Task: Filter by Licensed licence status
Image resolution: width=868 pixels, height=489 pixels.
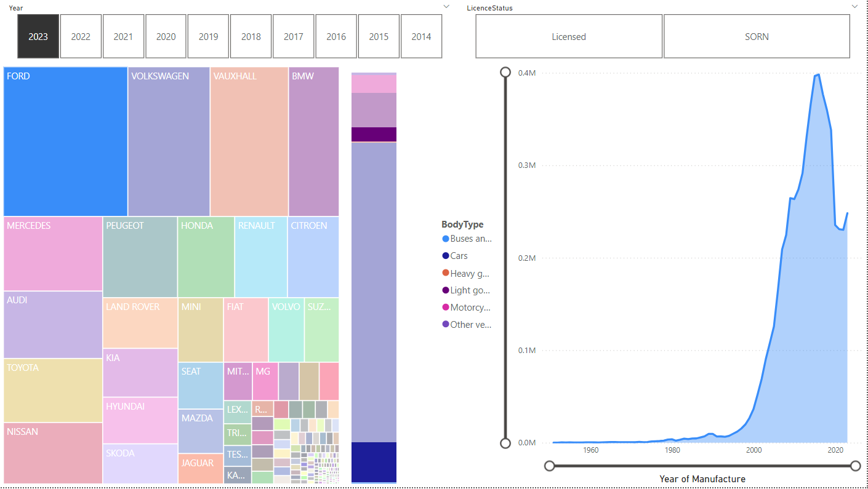Action: (569, 36)
